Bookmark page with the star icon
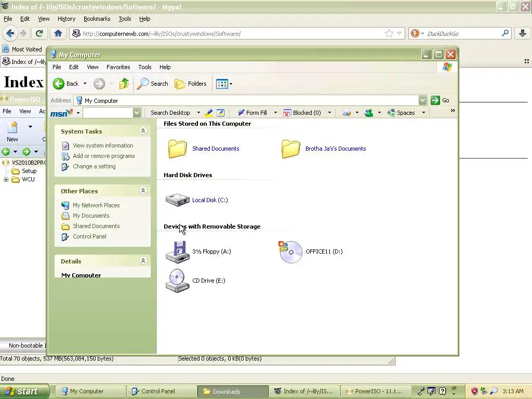Viewport: 532px width, 399px height. (389, 33)
